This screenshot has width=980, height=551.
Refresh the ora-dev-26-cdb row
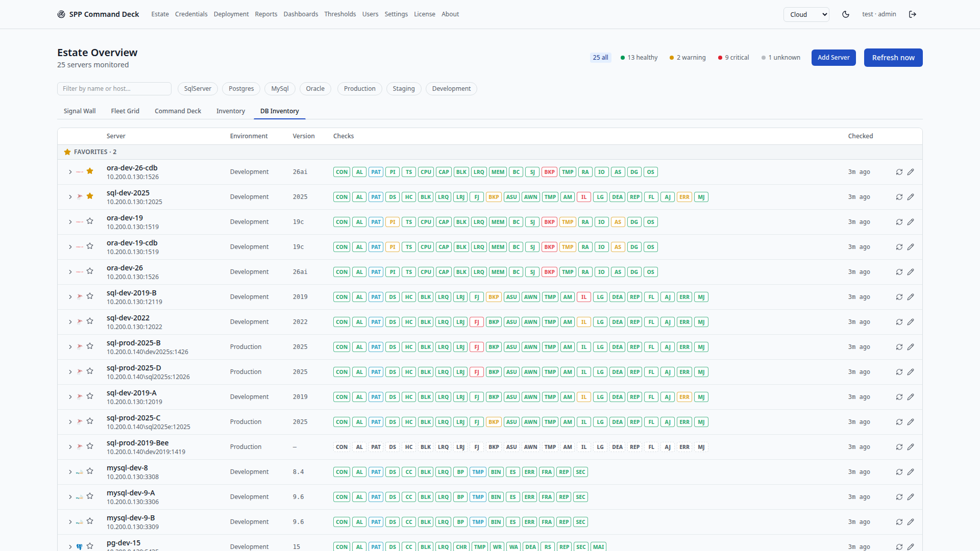899,172
